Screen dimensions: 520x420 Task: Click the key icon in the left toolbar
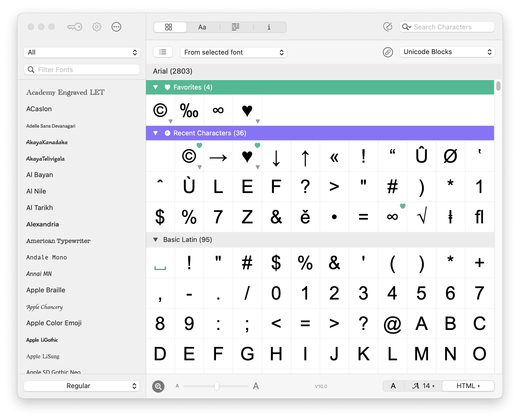click(74, 27)
